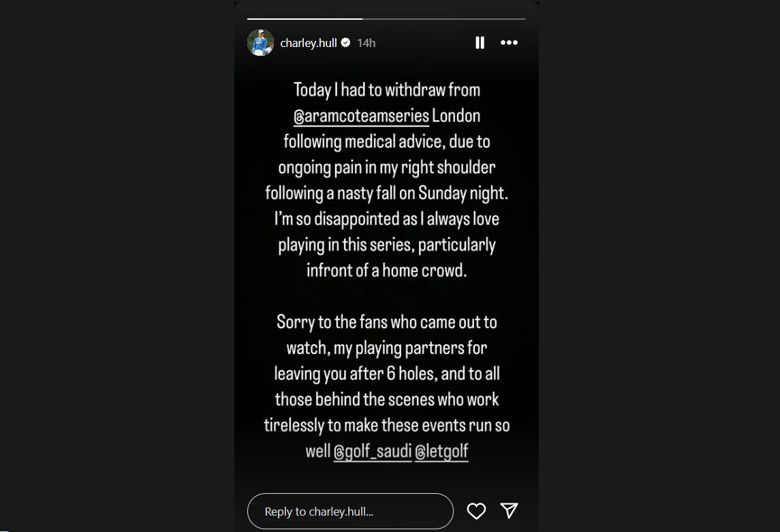The width and height of the screenshot is (780, 532).
Task: Click the mention icon before letgolf
Action: click(x=420, y=452)
